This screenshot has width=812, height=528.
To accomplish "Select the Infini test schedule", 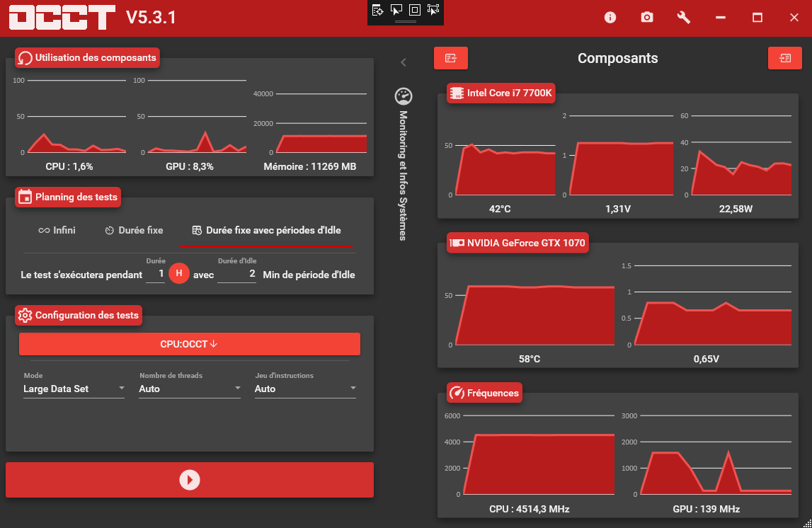I will point(57,230).
